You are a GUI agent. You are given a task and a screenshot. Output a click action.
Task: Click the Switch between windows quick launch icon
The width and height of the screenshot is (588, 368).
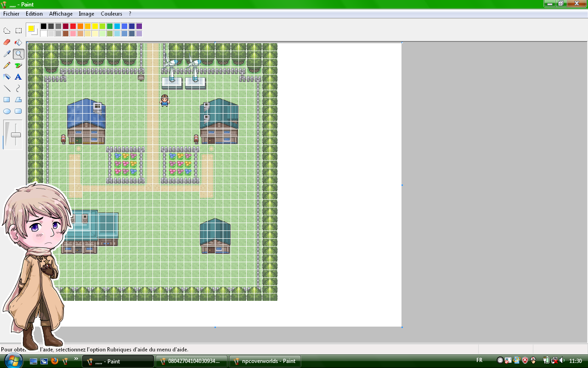click(x=44, y=361)
